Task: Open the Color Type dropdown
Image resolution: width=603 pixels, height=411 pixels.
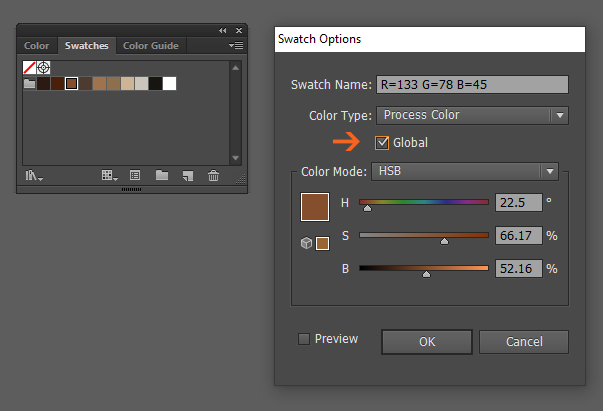Action: (x=472, y=115)
